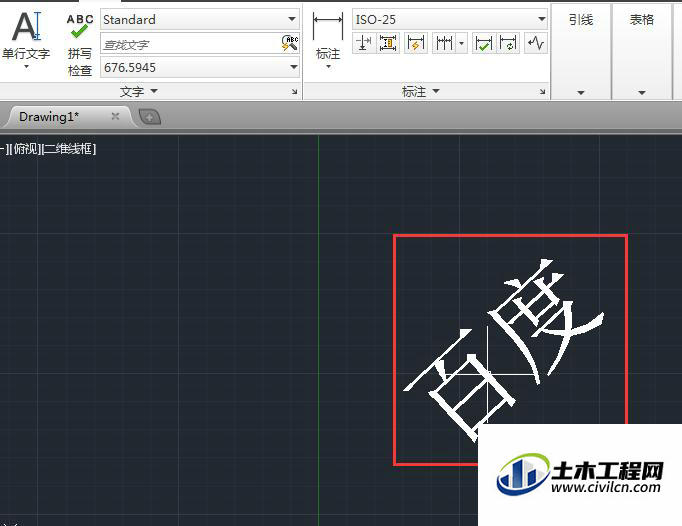The height and width of the screenshot is (526, 682).
Task: Select the Single-line Text tool (单行文字)
Action: [x=26, y=35]
